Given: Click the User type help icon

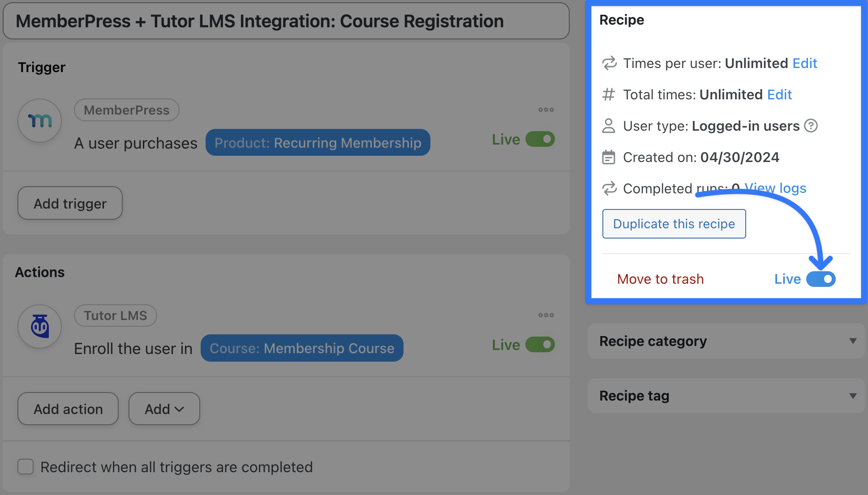Looking at the screenshot, I should point(811,126).
